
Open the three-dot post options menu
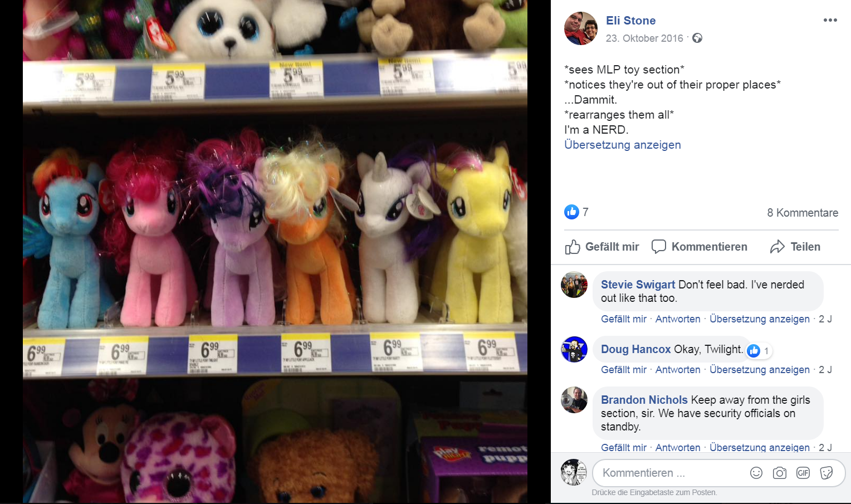tap(830, 20)
